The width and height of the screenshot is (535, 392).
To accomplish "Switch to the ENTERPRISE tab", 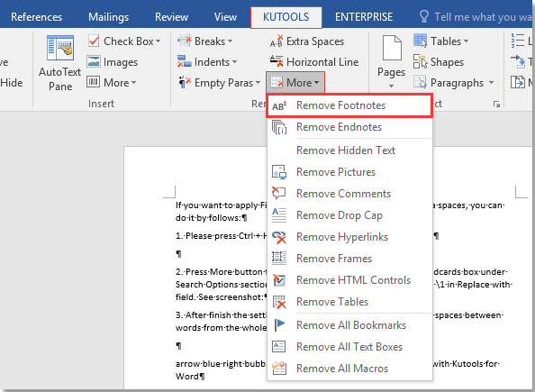I will 364,17.
